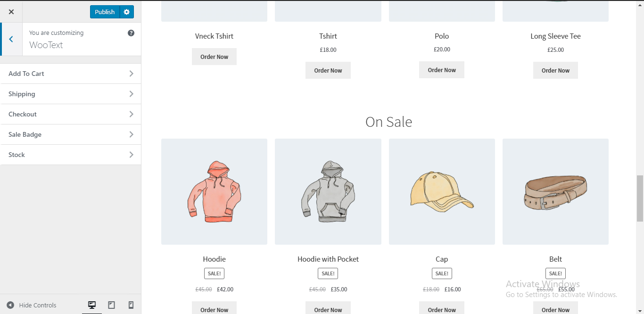Switch to desktop preview icon
Screen dimensions: 644x314
pos(92,305)
